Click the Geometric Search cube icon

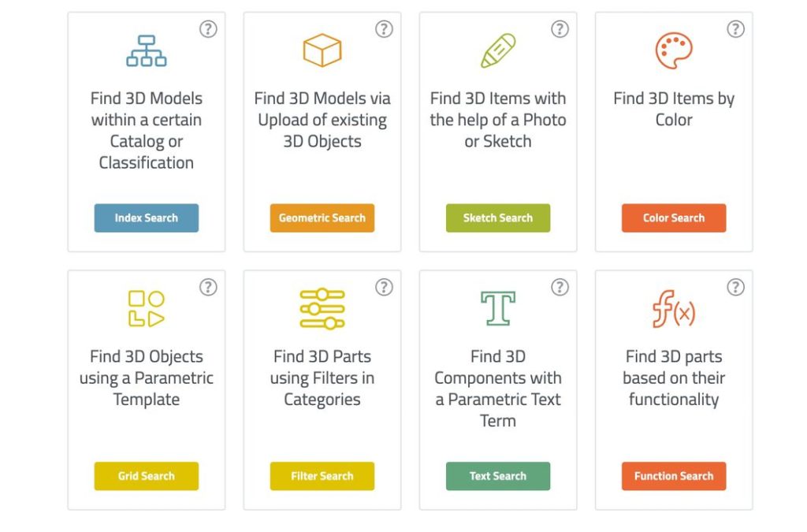(x=322, y=50)
